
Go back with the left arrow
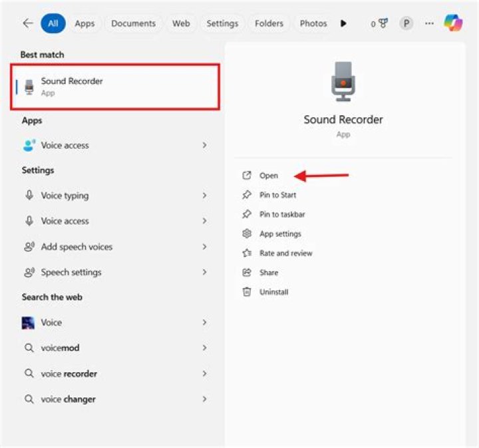[28, 23]
